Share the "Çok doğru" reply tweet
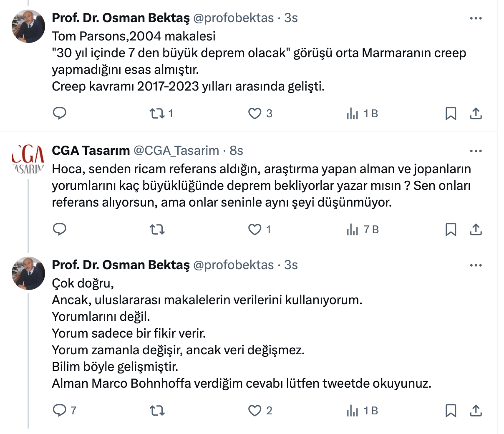The width and height of the screenshot is (504, 434). pyautogui.click(x=476, y=410)
